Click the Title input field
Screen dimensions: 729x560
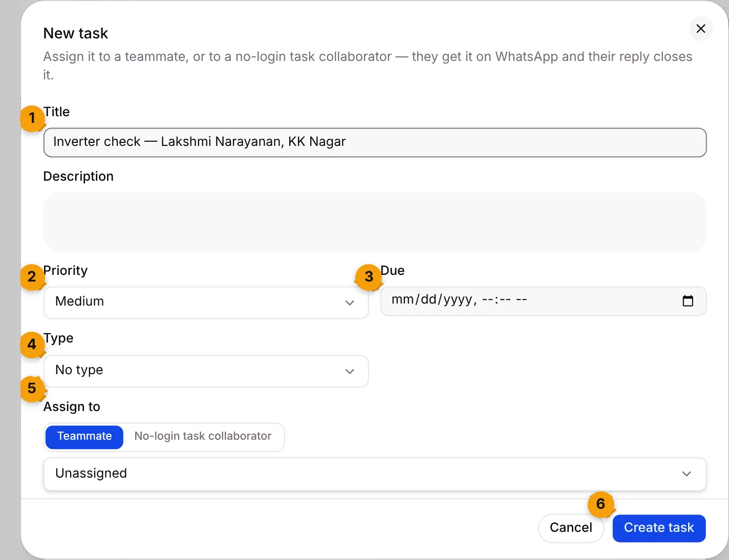click(375, 142)
